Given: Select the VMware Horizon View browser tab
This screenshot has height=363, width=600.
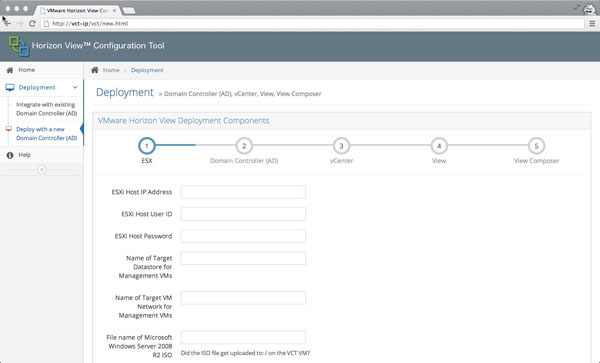Looking at the screenshot, I should [78, 10].
